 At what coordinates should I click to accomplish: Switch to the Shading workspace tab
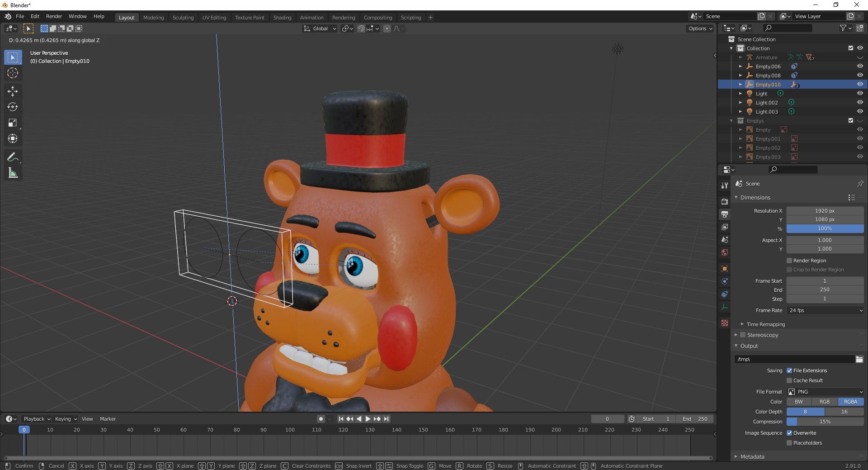[x=282, y=18]
